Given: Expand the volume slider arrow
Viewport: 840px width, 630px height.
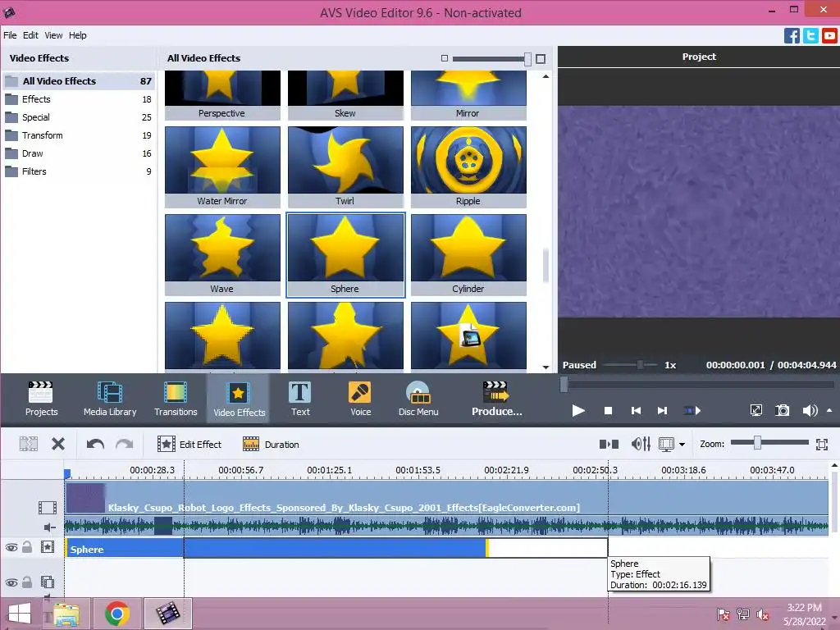Looking at the screenshot, I should tap(829, 410).
